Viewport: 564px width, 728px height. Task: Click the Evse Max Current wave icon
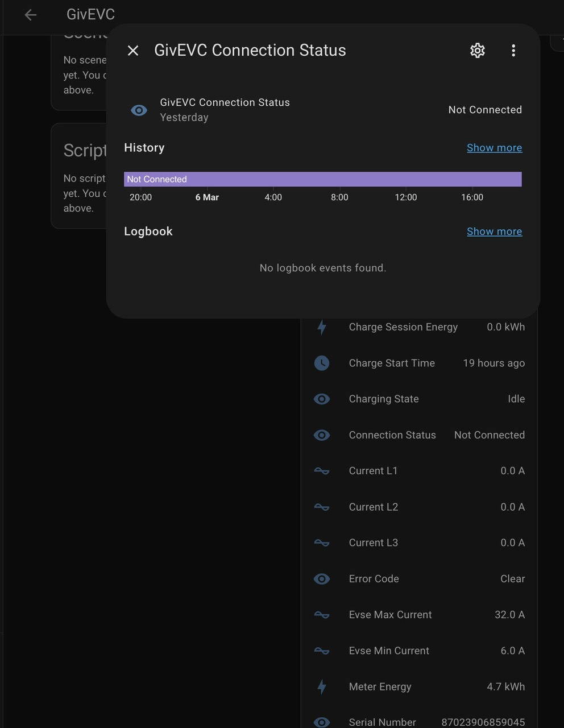click(322, 615)
